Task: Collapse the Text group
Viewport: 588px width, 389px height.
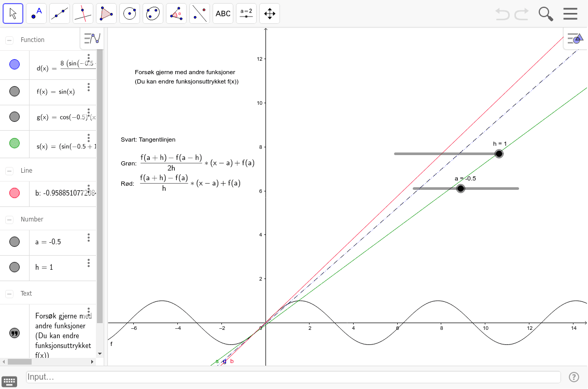Action: click(9, 294)
